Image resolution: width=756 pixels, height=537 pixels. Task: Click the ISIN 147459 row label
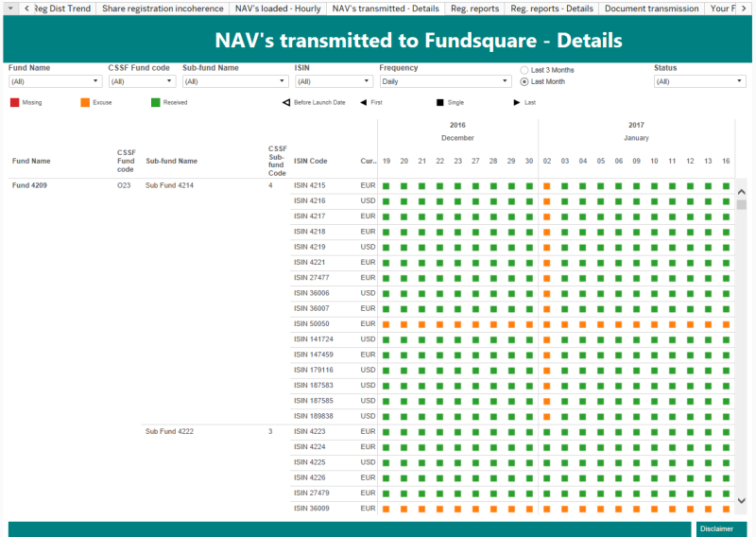click(314, 355)
